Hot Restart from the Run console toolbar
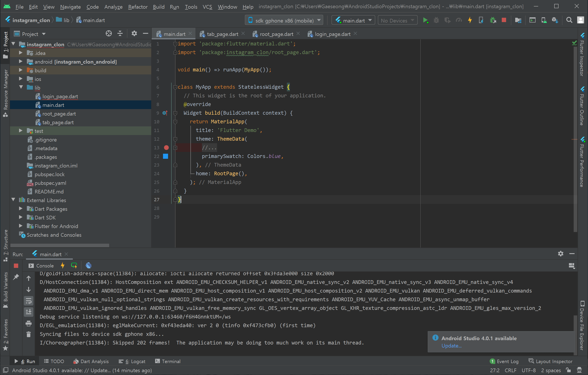 (x=74, y=266)
